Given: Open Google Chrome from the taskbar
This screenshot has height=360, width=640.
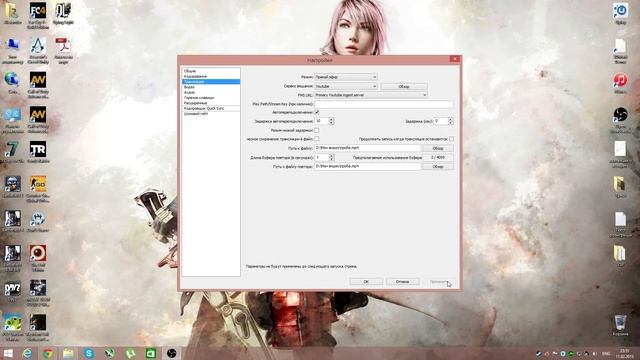Looking at the screenshot, I should pyautogui.click(x=48, y=353).
